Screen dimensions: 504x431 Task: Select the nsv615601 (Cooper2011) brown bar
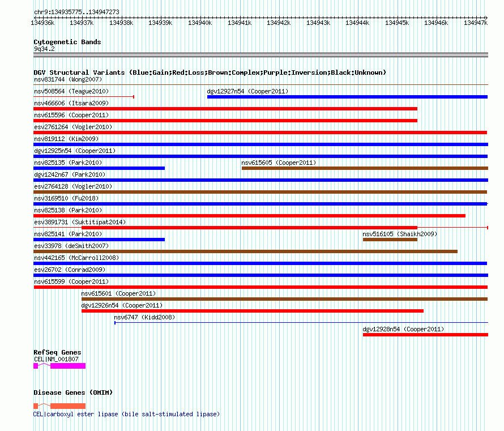pyautogui.click(x=284, y=299)
